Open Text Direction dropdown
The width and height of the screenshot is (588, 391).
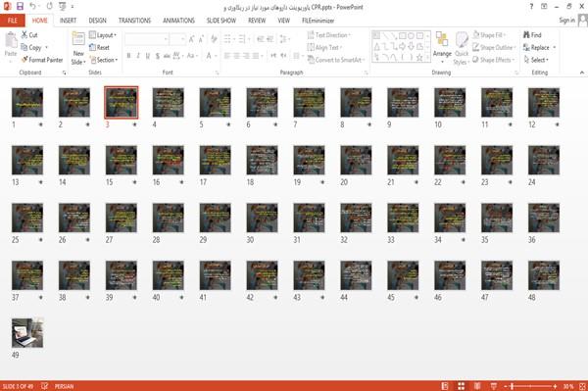pos(329,35)
